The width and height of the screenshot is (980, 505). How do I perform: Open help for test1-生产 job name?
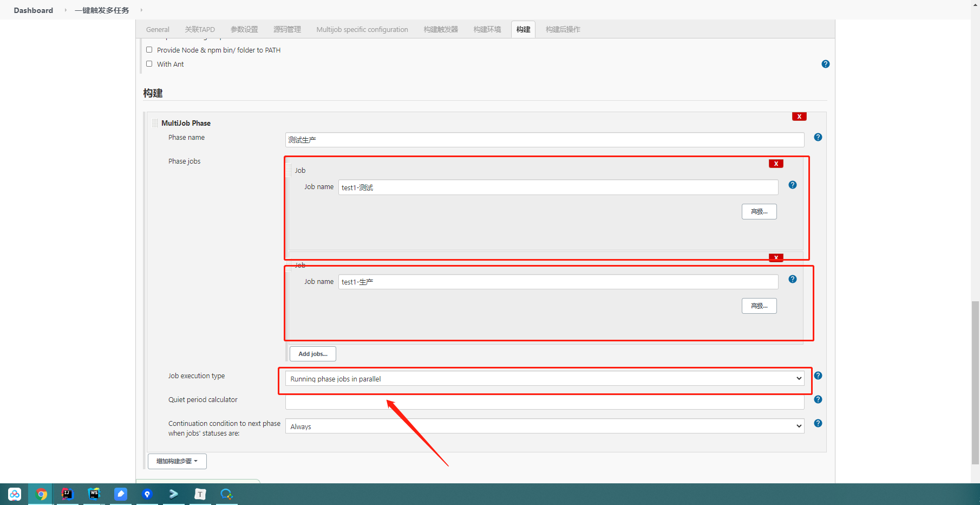(x=792, y=279)
